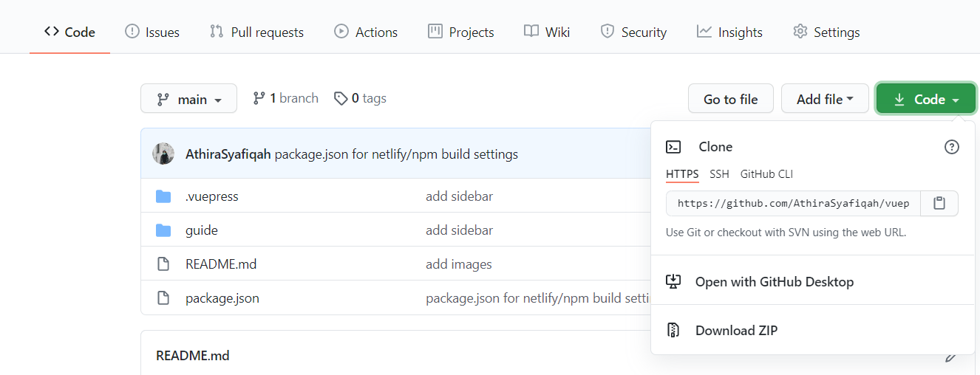Click the pencil edit icon for README
980x375 pixels.
(x=951, y=357)
